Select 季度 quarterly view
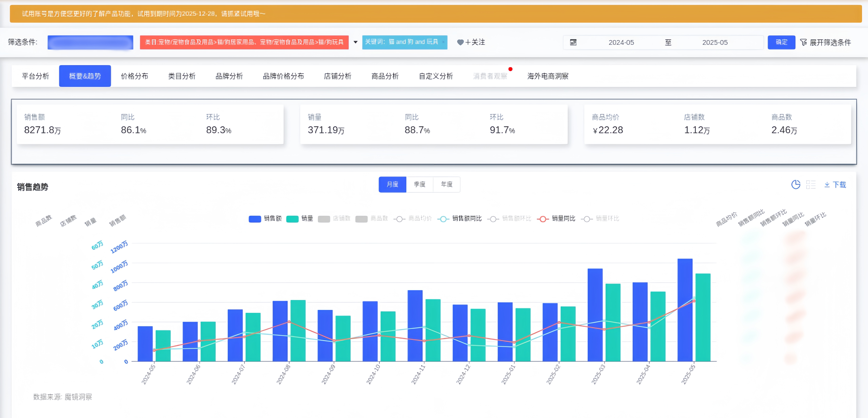868x418 pixels. (x=420, y=184)
